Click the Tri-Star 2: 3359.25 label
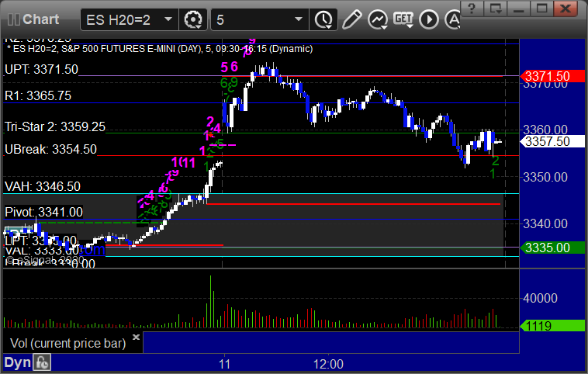 click(55, 126)
